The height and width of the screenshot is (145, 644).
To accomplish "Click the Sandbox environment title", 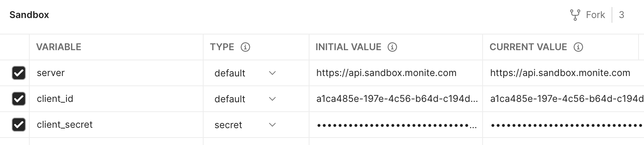I will [x=29, y=15].
